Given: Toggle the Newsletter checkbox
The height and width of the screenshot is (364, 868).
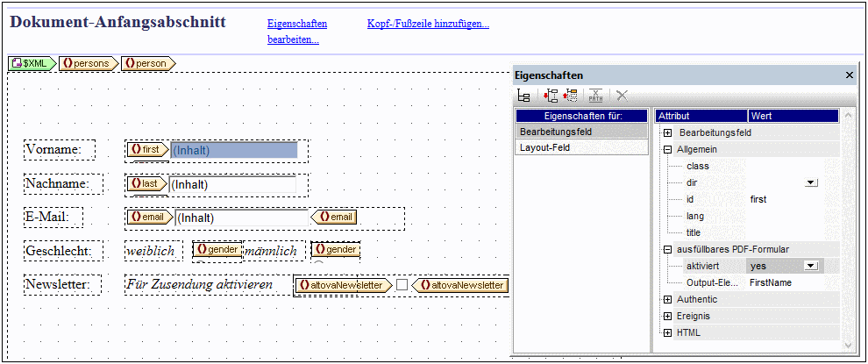Looking at the screenshot, I should [x=402, y=285].
